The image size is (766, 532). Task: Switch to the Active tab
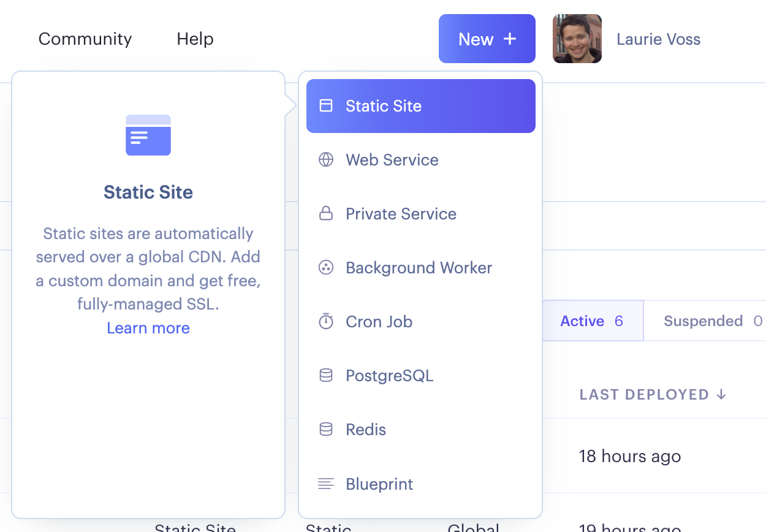592,321
